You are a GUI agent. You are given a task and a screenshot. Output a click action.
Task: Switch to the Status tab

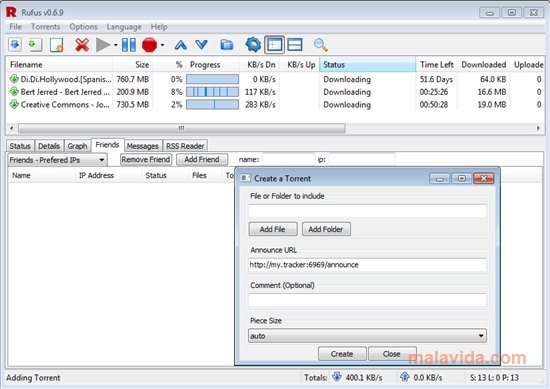tap(20, 146)
